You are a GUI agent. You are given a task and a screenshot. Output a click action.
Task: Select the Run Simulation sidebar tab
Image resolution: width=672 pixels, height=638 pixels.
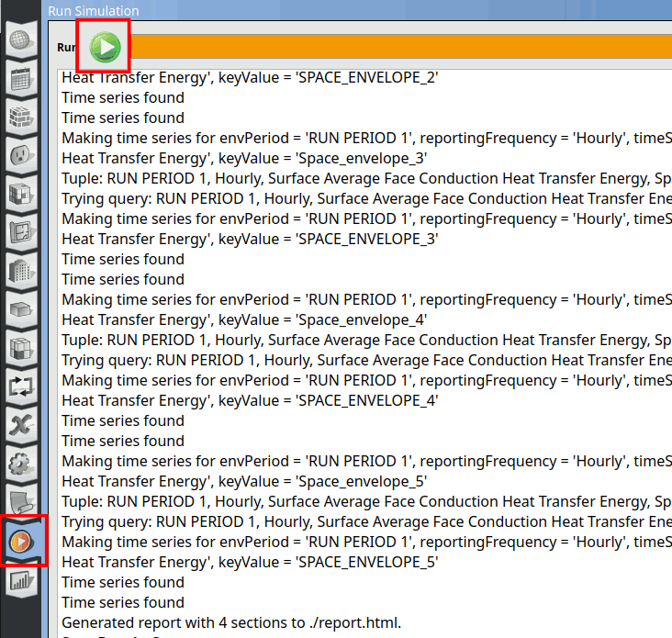(20, 542)
